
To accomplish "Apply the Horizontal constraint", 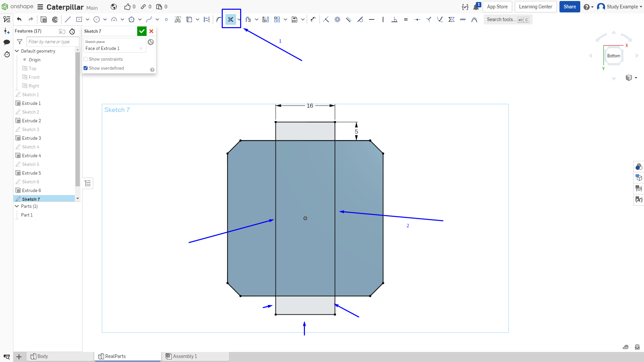I will click(x=372, y=19).
